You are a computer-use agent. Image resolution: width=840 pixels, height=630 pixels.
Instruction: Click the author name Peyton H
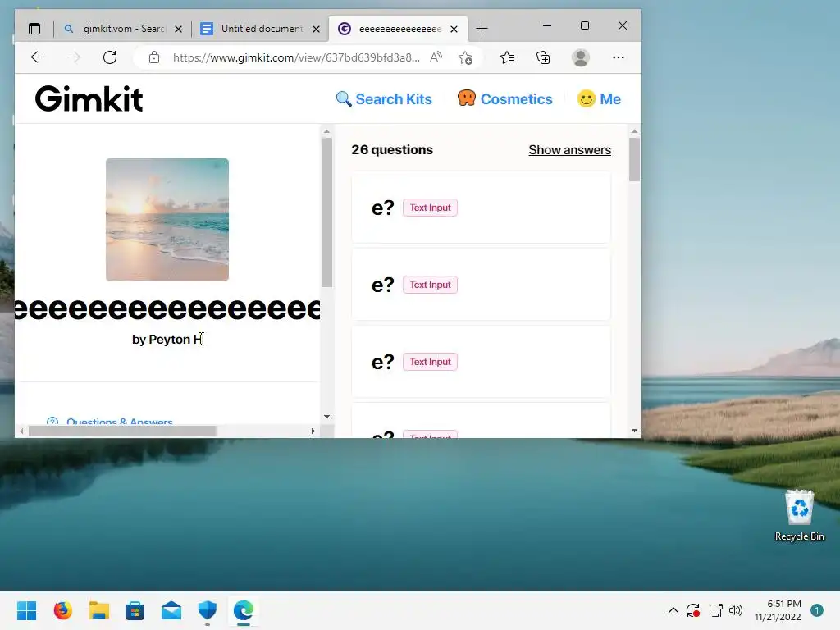[176, 339]
